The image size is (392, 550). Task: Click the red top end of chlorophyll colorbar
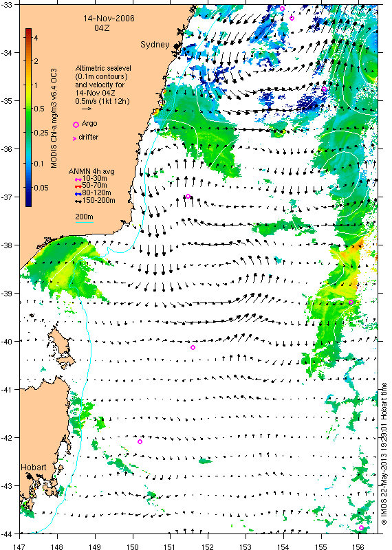point(28,31)
